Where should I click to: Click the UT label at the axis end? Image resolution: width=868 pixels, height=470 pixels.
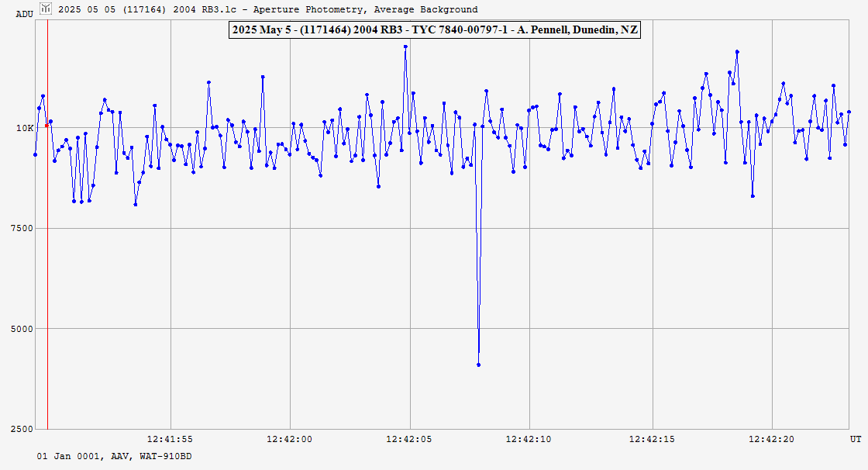855,439
